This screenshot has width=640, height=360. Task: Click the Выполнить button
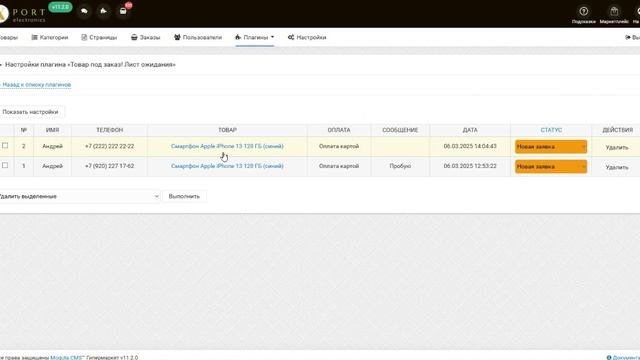click(x=184, y=196)
